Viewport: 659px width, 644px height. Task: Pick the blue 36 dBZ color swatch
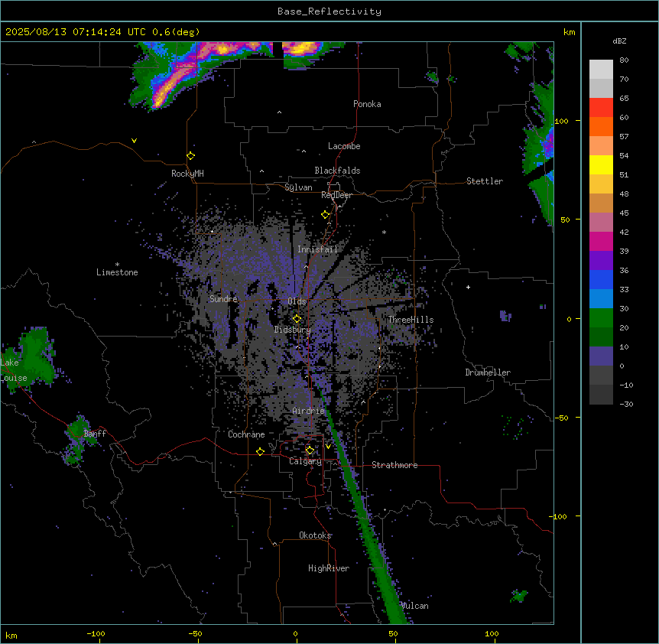601,279
